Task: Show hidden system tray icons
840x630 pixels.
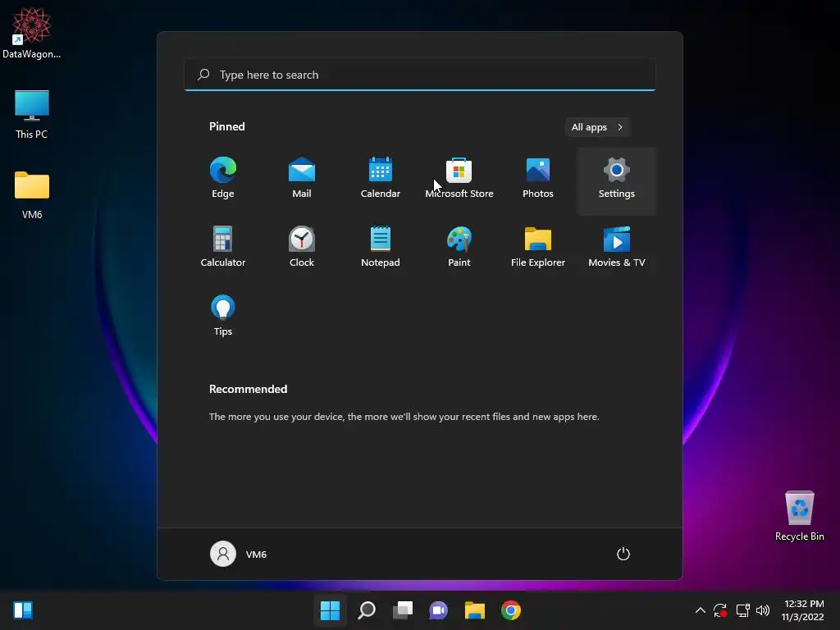Action: 701,610
